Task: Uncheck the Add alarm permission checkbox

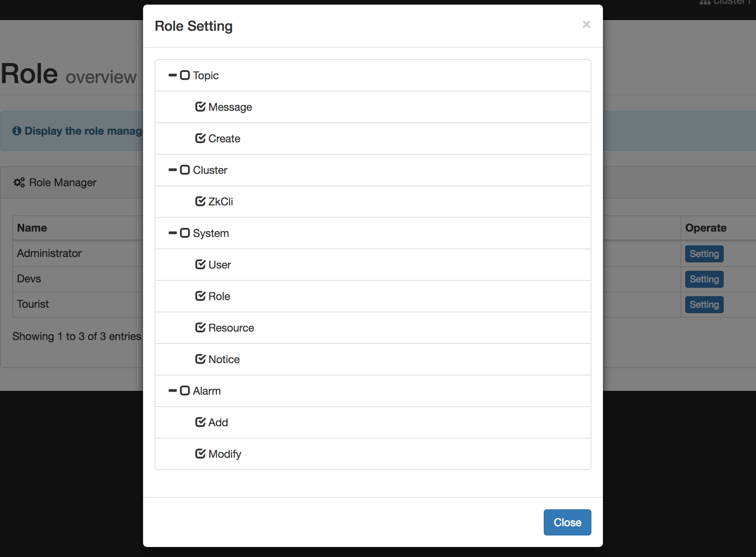Action: [200, 422]
